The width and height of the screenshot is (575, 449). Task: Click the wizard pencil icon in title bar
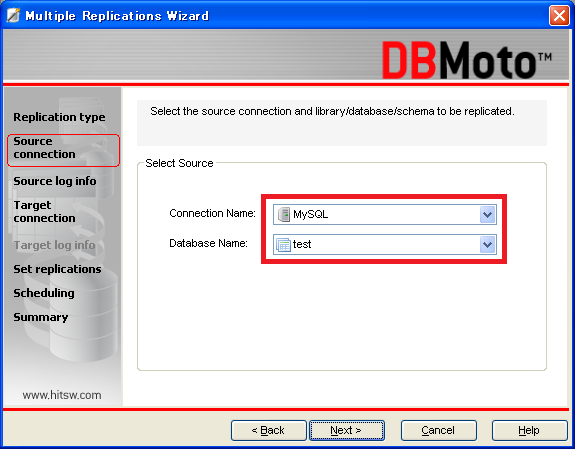13,15
